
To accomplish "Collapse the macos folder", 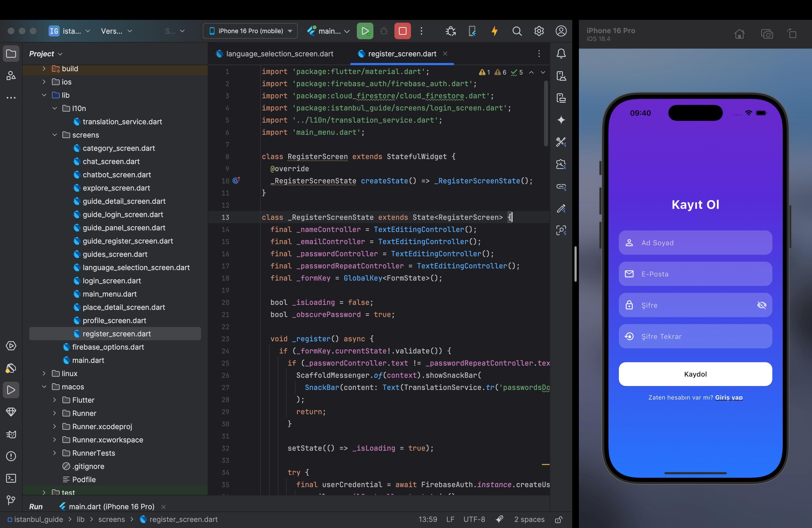I will pyautogui.click(x=44, y=387).
